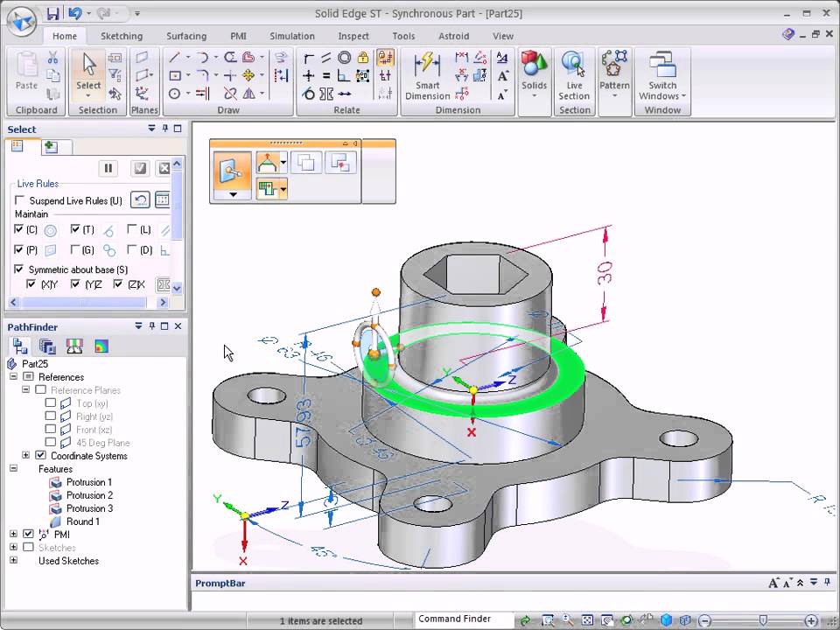This screenshot has width=840, height=630.
Task: Open Live Section command
Action: tap(574, 76)
